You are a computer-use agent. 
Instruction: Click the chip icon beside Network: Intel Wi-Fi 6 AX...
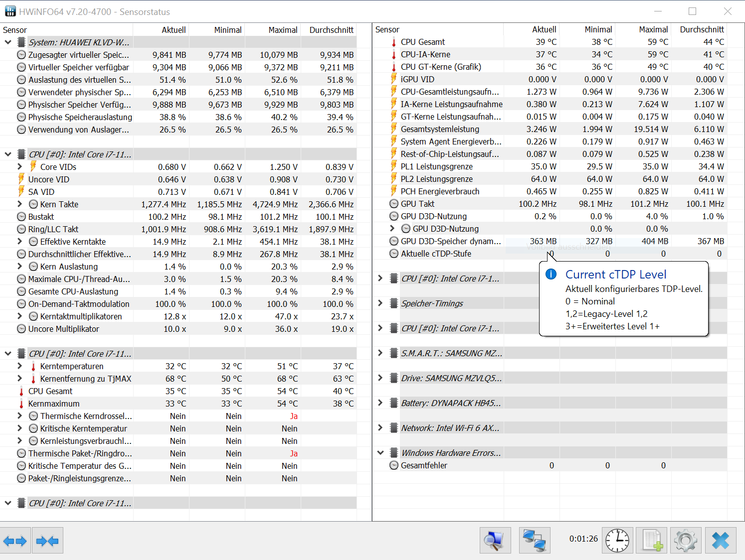coord(394,428)
